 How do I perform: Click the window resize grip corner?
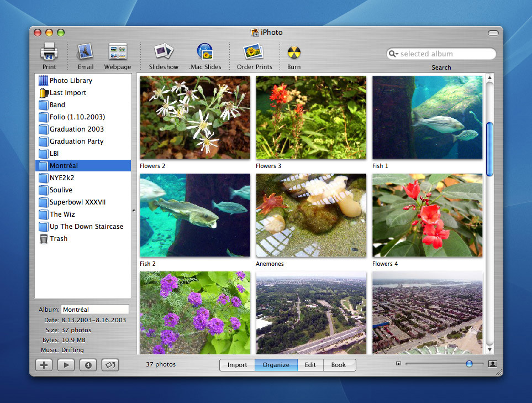tap(499, 372)
